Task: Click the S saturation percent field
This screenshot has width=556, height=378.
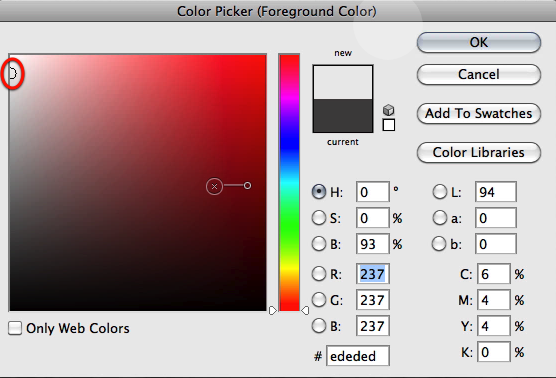Action: tap(373, 218)
